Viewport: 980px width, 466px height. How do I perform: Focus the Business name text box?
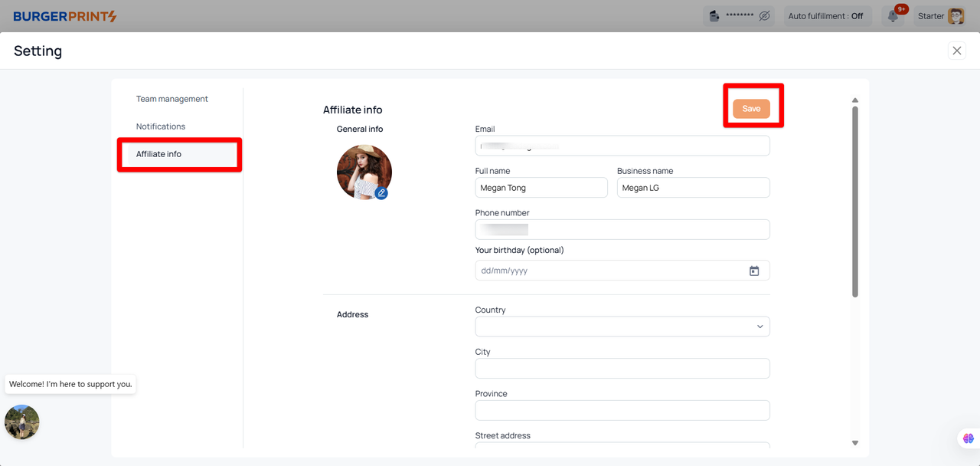click(x=693, y=188)
